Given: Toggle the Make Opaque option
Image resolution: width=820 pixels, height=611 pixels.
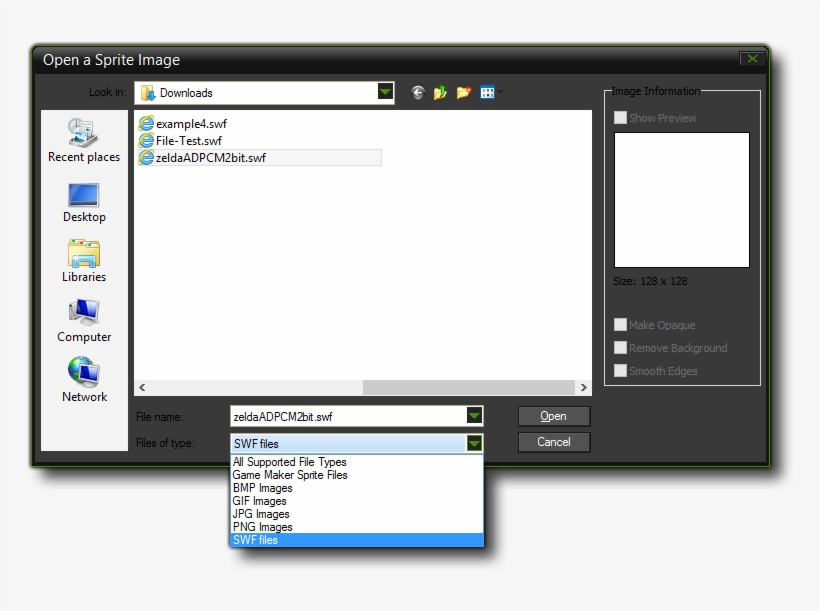Looking at the screenshot, I should 620,324.
